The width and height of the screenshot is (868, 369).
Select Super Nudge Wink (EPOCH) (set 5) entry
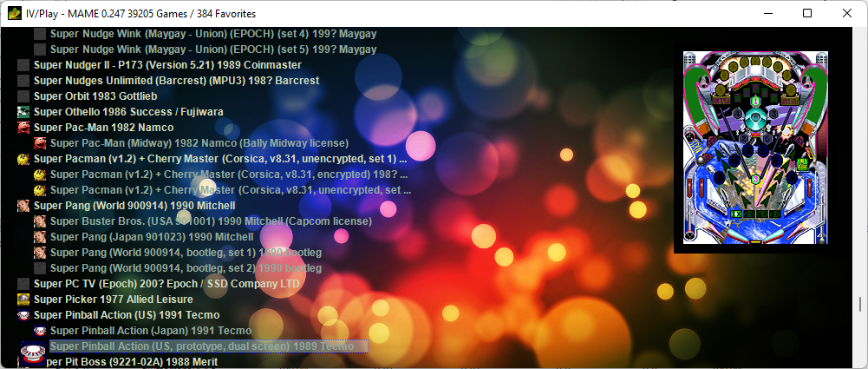click(x=213, y=49)
